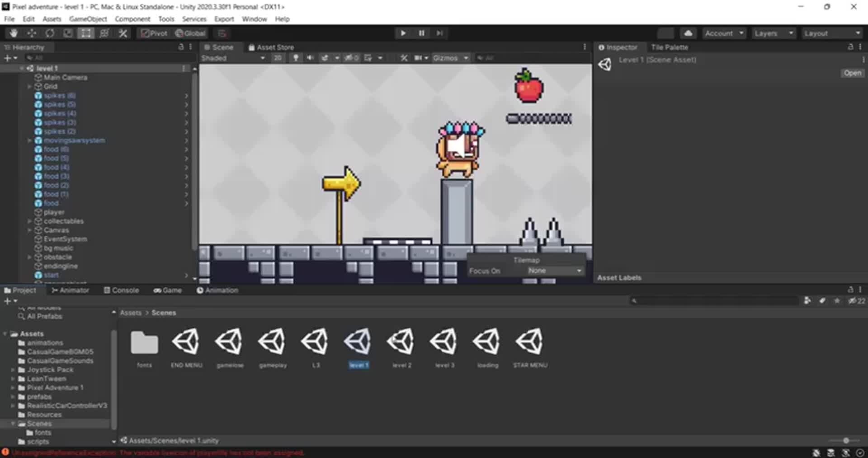Expand the Joystick Pack folder

point(13,369)
